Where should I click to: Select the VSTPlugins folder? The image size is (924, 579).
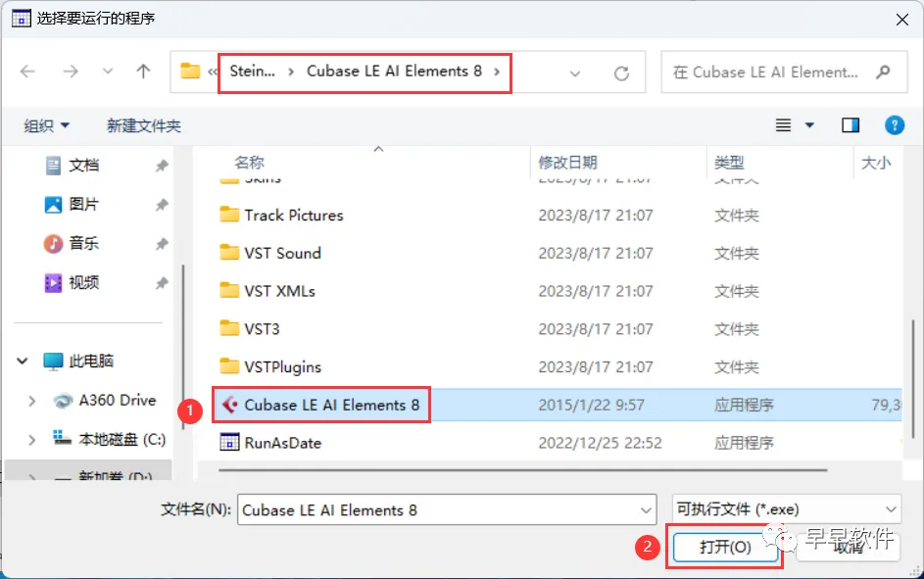282,367
